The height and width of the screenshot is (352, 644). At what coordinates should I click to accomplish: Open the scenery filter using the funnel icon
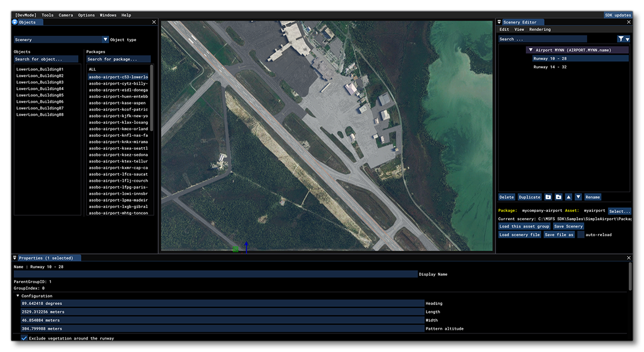pyautogui.click(x=621, y=39)
